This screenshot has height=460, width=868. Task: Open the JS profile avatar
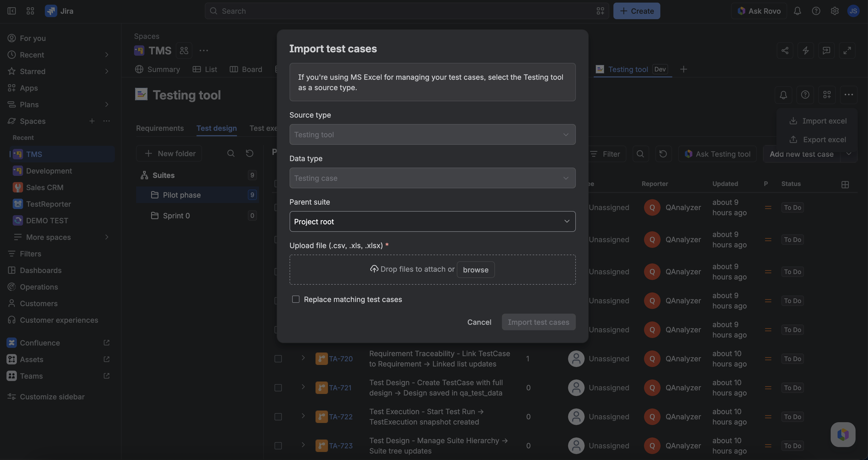tap(853, 11)
